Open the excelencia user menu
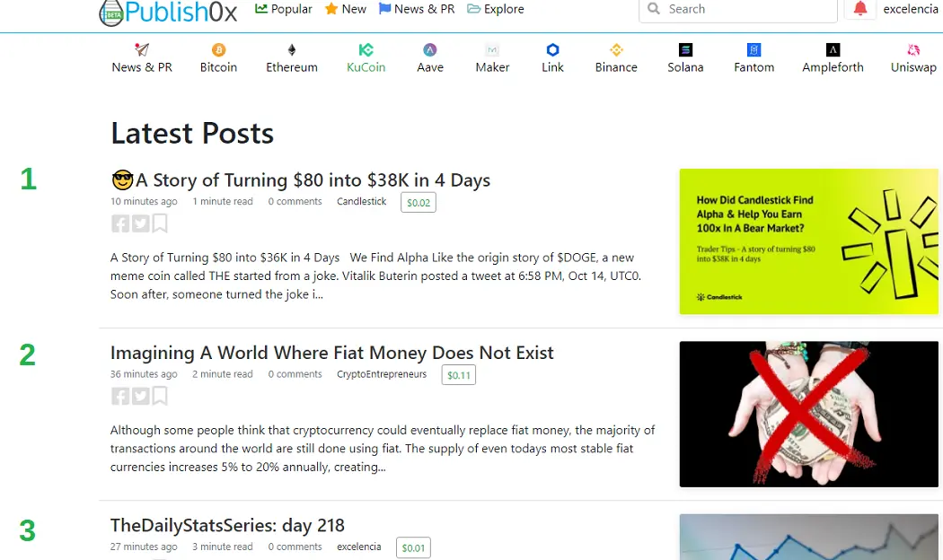The width and height of the screenshot is (943, 560). click(x=911, y=9)
